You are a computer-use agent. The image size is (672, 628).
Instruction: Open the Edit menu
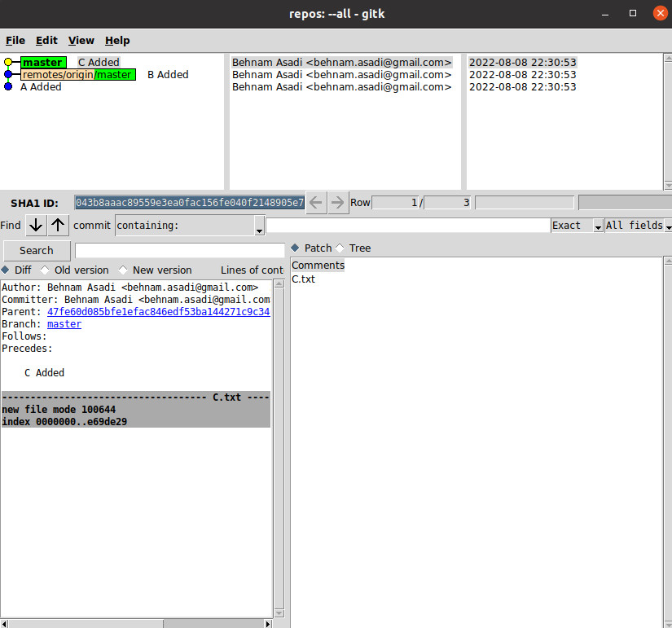coord(46,41)
